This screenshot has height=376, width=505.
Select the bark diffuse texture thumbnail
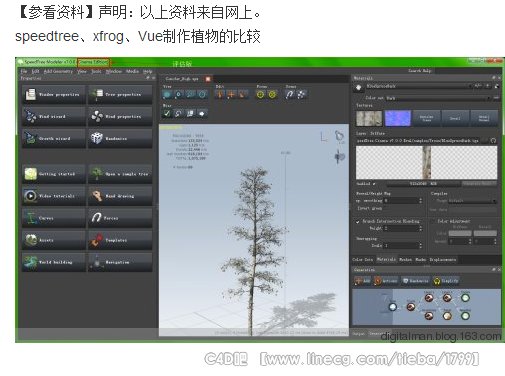[369, 118]
